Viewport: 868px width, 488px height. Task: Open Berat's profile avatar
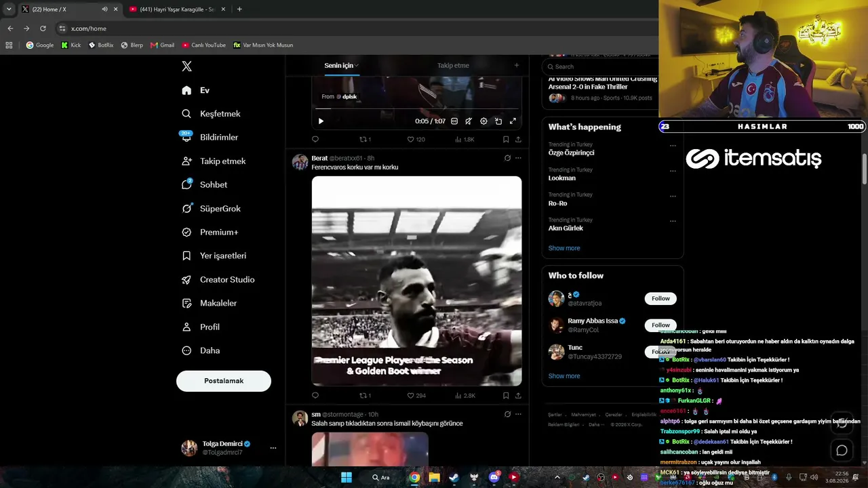click(300, 162)
